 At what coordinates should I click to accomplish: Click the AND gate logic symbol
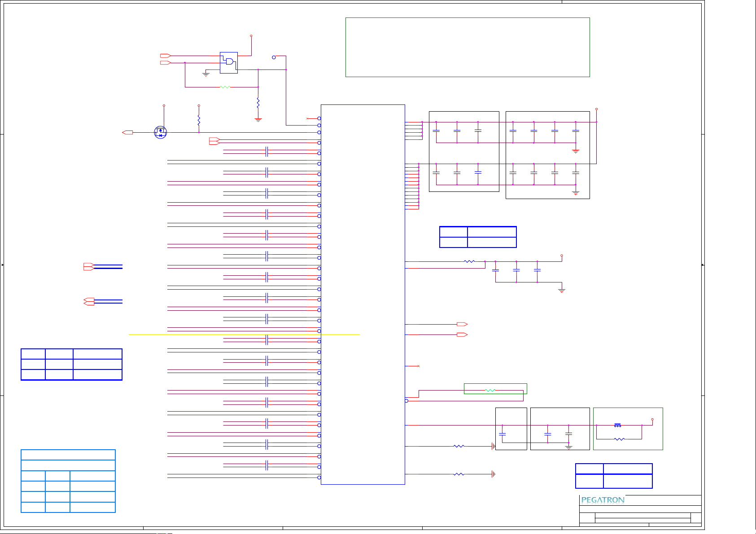pyautogui.click(x=229, y=62)
